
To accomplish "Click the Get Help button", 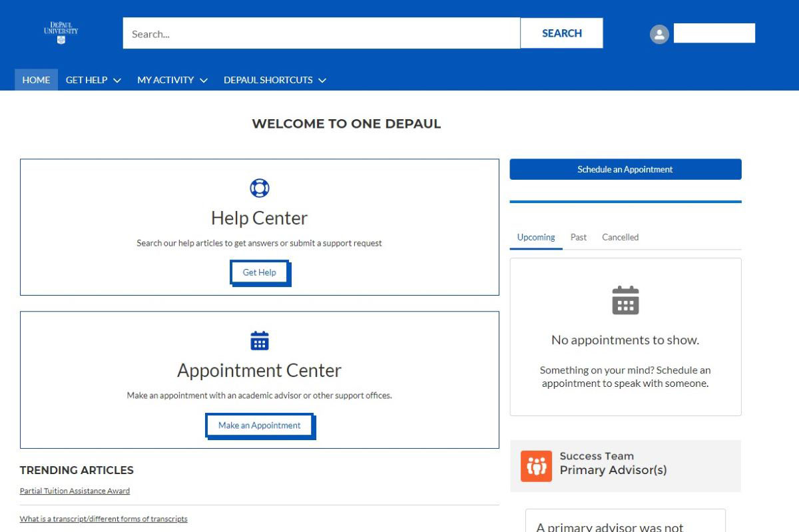I will click(x=259, y=272).
